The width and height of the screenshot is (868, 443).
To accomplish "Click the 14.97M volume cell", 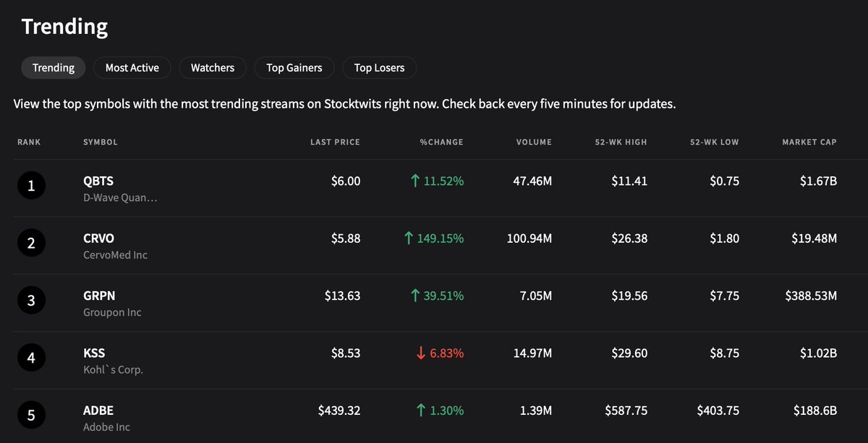I will click(532, 353).
